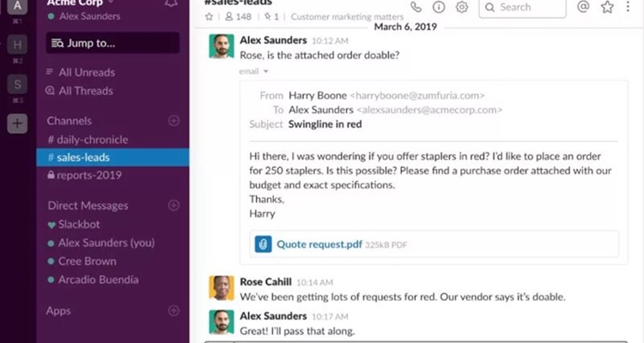Open starred items star icon in header
Image resolution: width=644 pixels, height=343 pixels.
(607, 7)
